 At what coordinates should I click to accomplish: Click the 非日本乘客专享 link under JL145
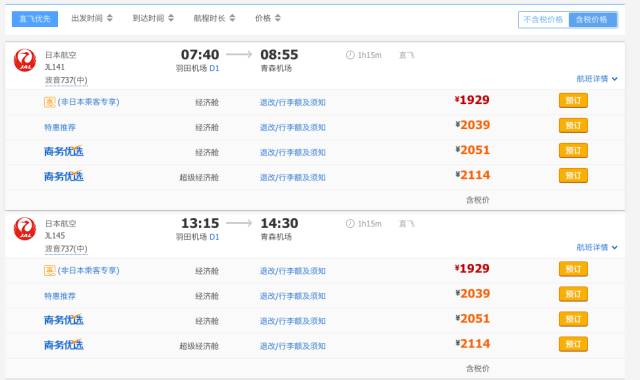89,270
